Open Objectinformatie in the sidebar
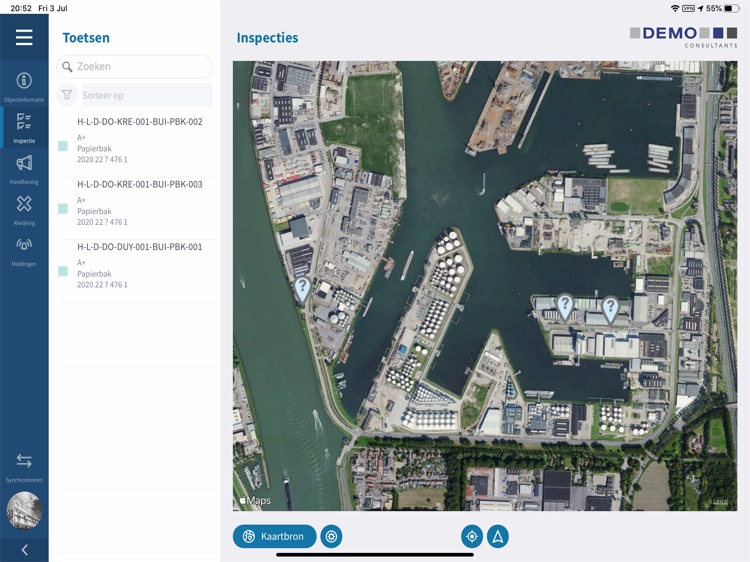The width and height of the screenshot is (750, 562). [x=24, y=86]
